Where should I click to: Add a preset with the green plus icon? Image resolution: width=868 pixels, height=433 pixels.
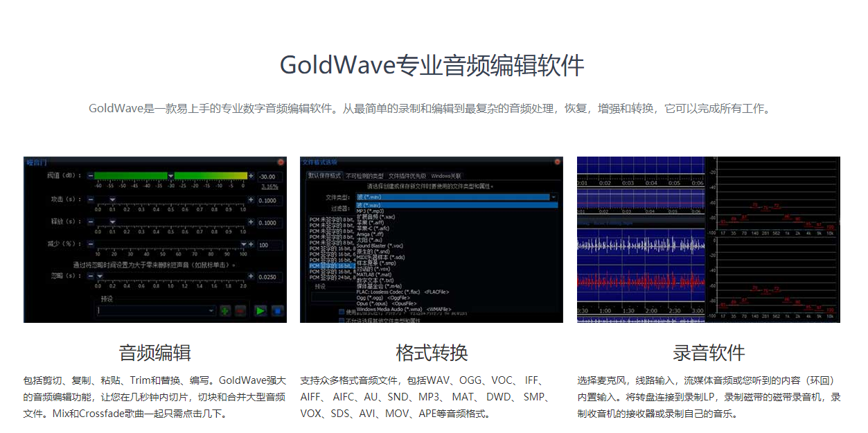(x=225, y=311)
